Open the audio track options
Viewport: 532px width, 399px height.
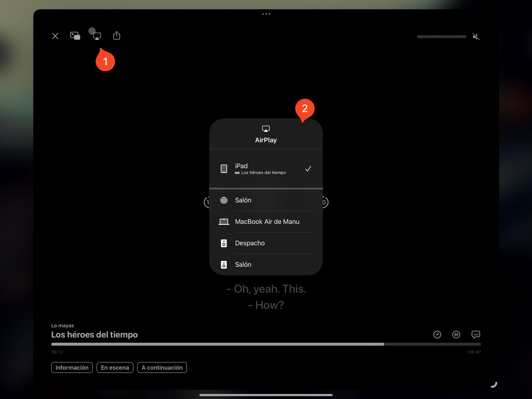coord(456,335)
